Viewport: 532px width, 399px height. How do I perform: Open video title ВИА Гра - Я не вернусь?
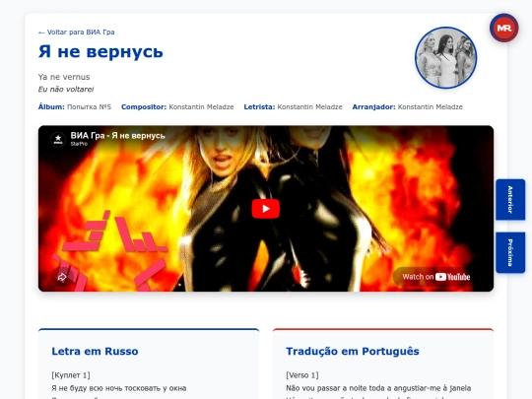tap(118, 136)
